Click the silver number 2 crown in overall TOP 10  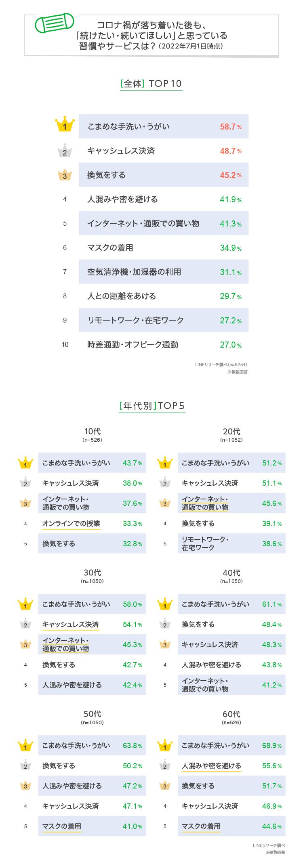pos(65,151)
